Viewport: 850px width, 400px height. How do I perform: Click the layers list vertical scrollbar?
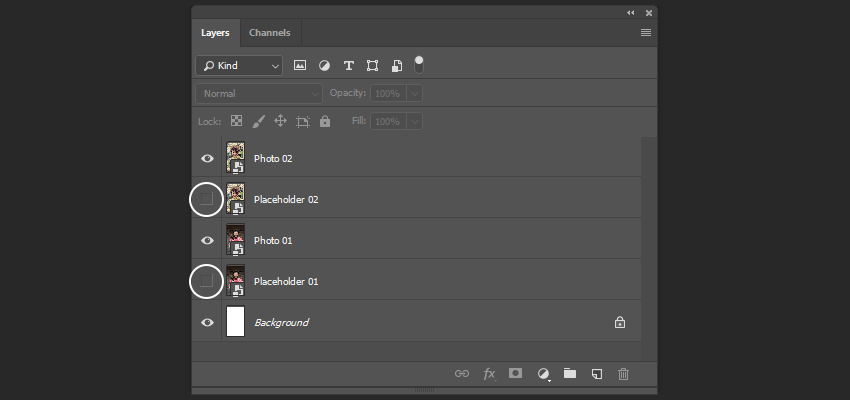point(649,249)
